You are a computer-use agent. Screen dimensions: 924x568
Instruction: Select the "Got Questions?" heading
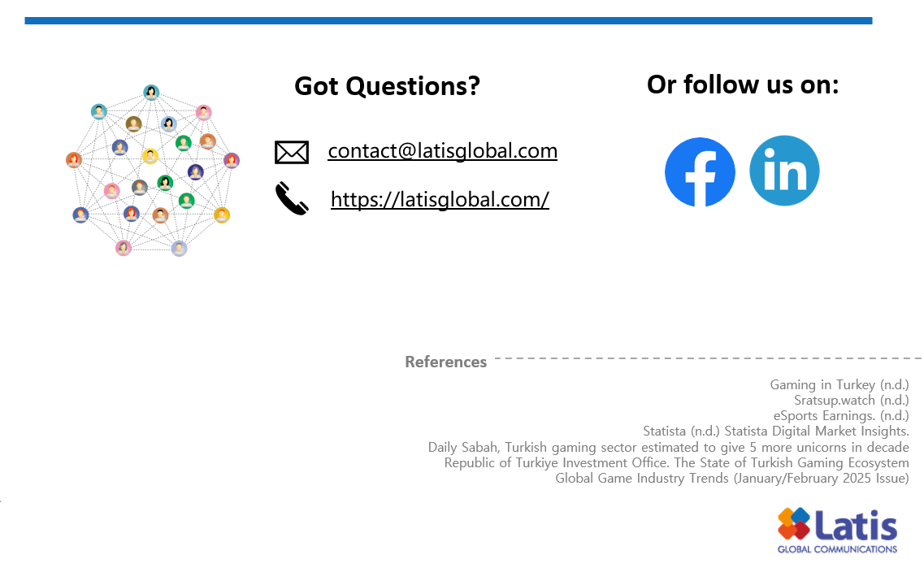(387, 85)
